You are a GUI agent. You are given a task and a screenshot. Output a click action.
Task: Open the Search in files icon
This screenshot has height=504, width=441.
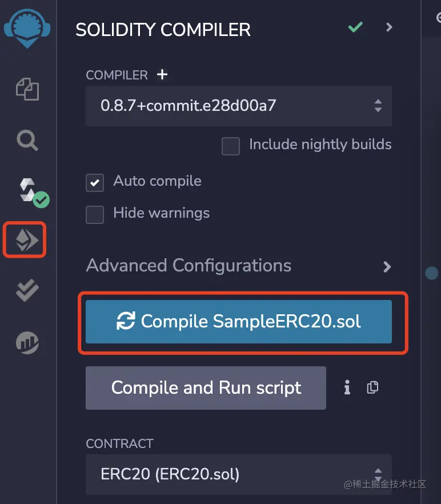coord(27,139)
